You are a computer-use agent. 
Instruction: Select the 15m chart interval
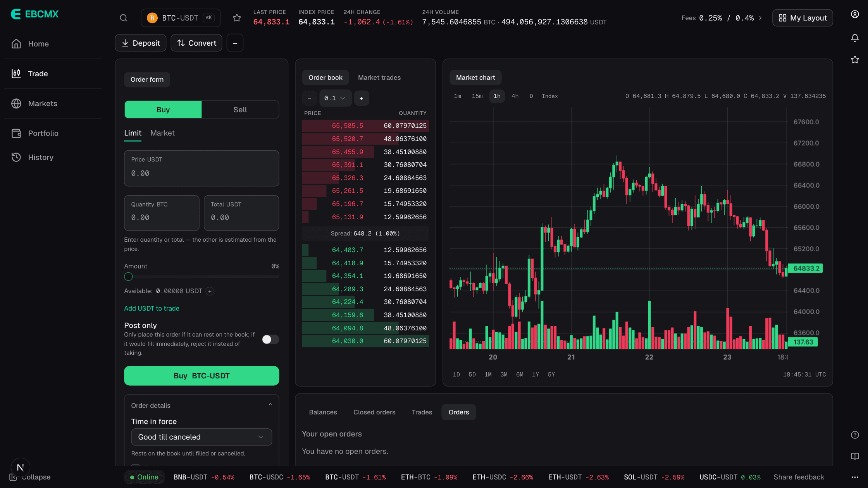click(477, 96)
